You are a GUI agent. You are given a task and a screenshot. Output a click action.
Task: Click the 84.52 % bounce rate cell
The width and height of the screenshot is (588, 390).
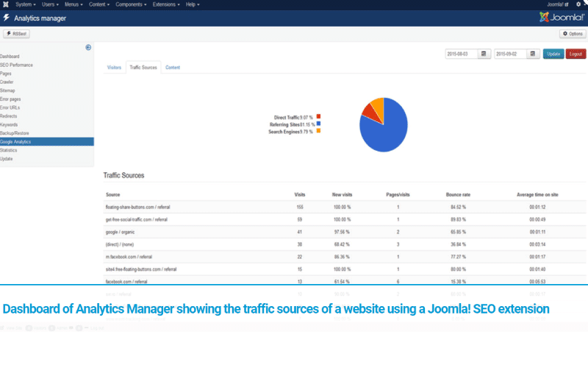[x=458, y=208]
